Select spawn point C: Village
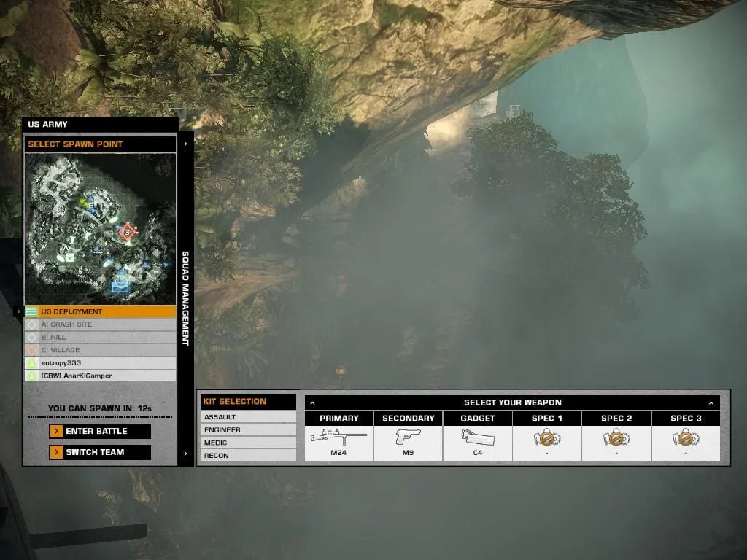The image size is (747, 560). click(x=100, y=350)
